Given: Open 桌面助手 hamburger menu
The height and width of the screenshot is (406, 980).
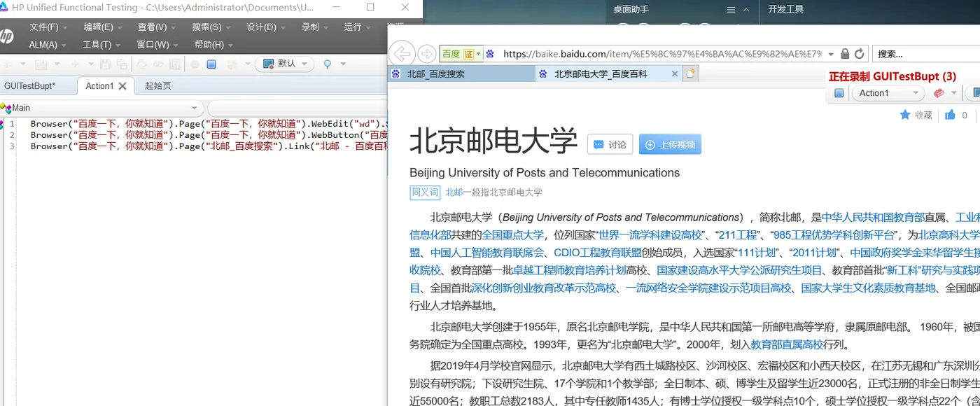Looking at the screenshot, I should [731, 10].
